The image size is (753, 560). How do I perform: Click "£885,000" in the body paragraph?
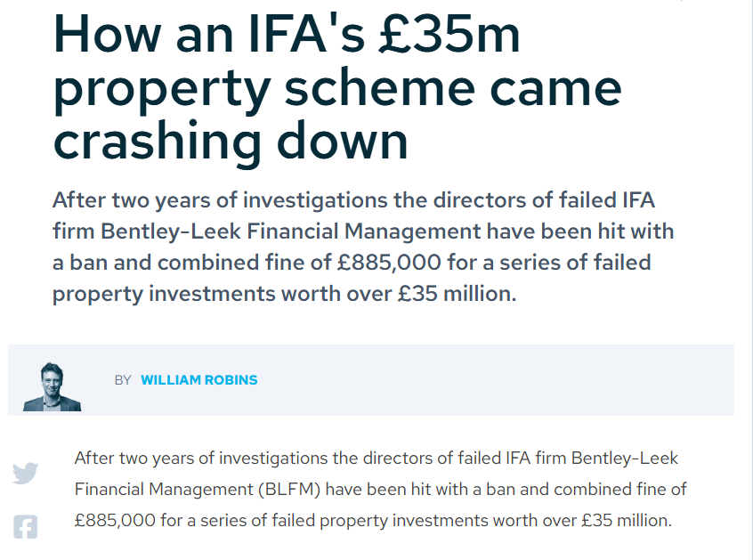pyautogui.click(x=115, y=521)
